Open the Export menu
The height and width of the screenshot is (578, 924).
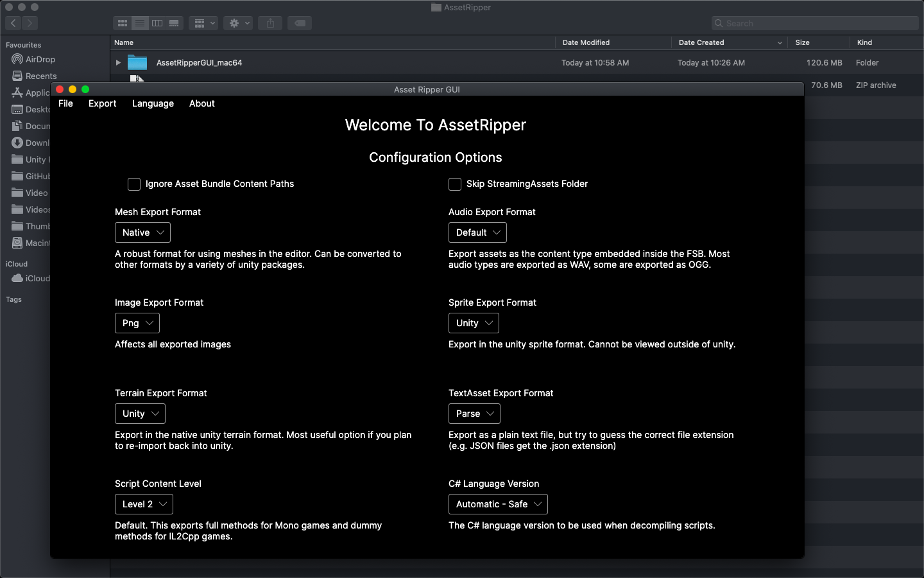(103, 103)
